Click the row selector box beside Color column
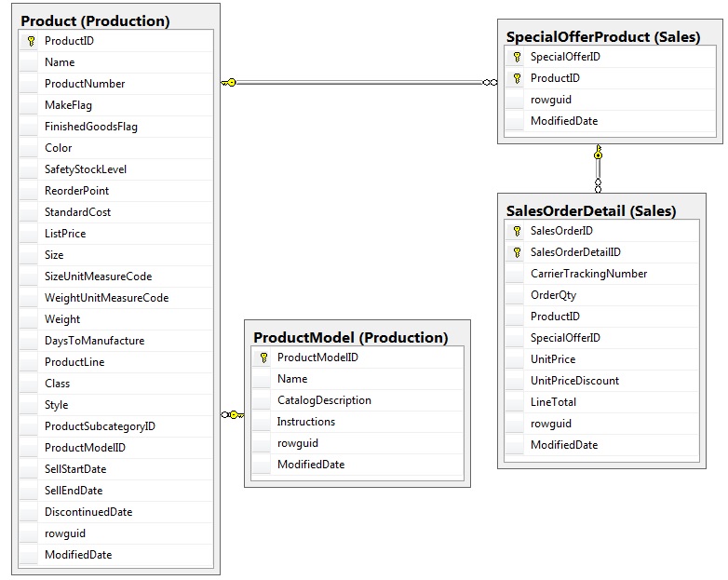This screenshot has width=728, height=580. [x=30, y=148]
